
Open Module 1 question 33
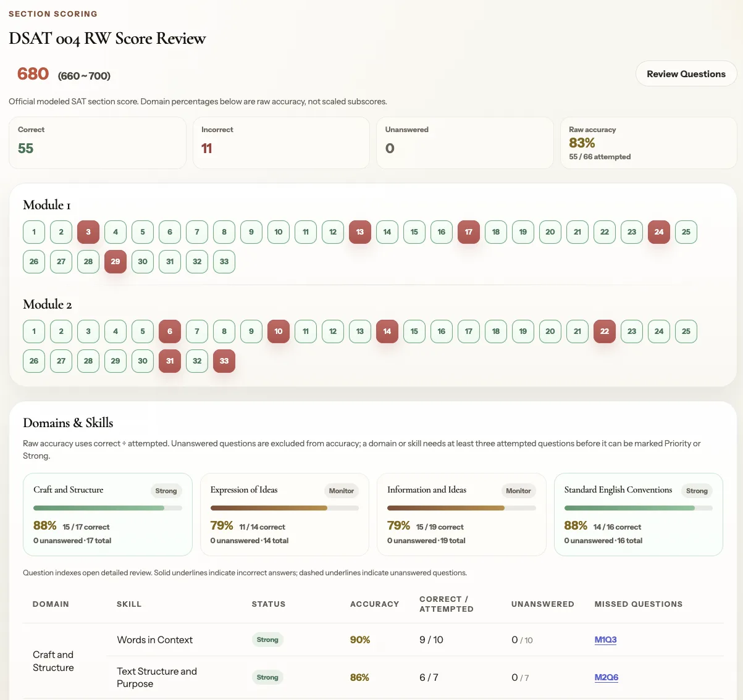[224, 262]
